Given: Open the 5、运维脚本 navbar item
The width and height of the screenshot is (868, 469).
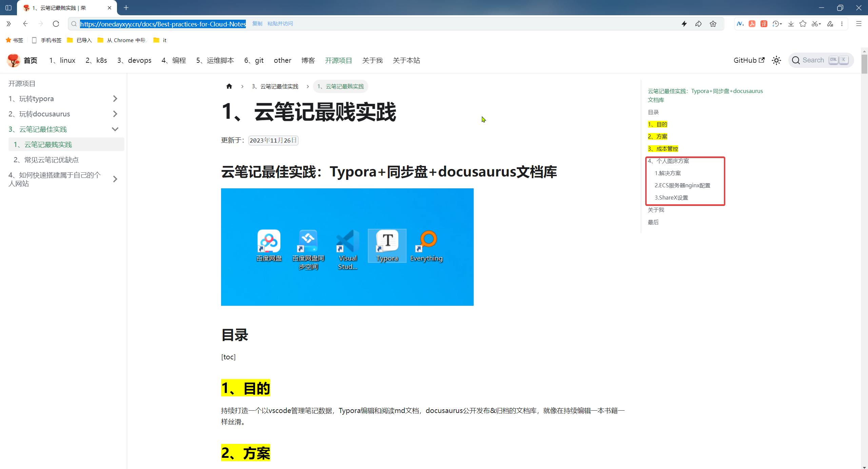Looking at the screenshot, I should pyautogui.click(x=215, y=60).
